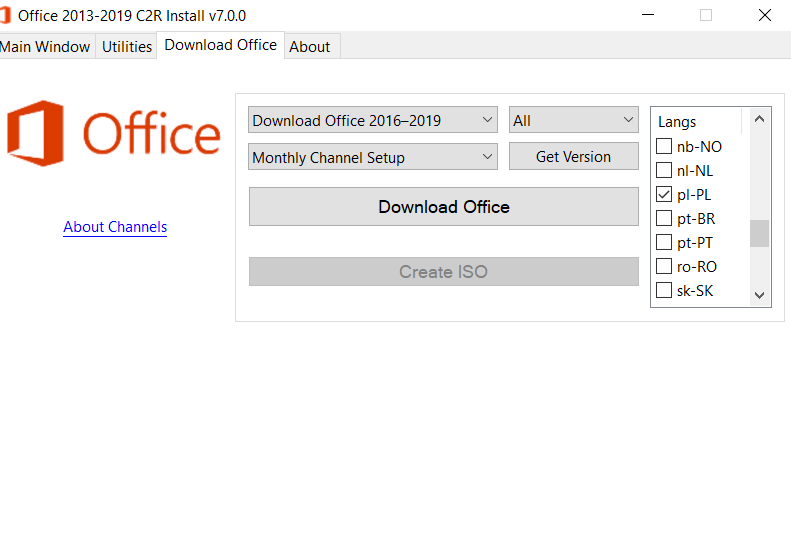Minimize the C2R Install window
Screen dimensions: 791x558
pyautogui.click(x=648, y=15)
